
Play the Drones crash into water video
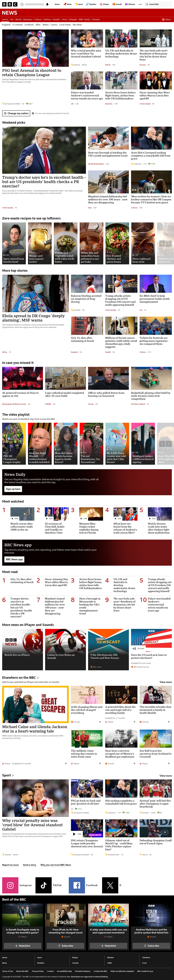pos(160,514)
